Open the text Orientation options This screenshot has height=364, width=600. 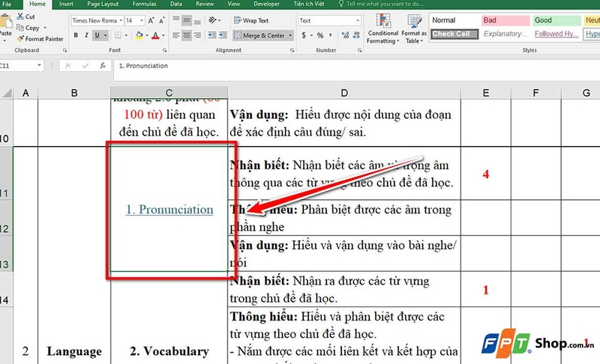[214, 20]
